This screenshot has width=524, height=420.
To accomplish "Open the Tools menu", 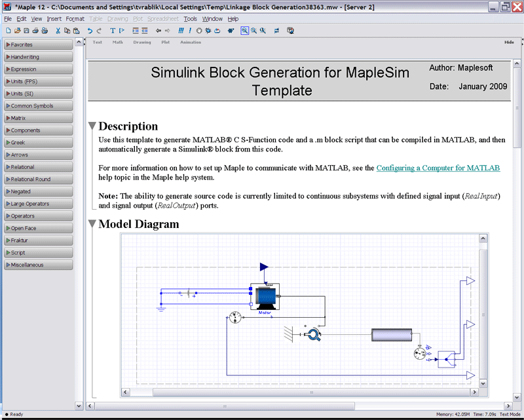I will (190, 19).
